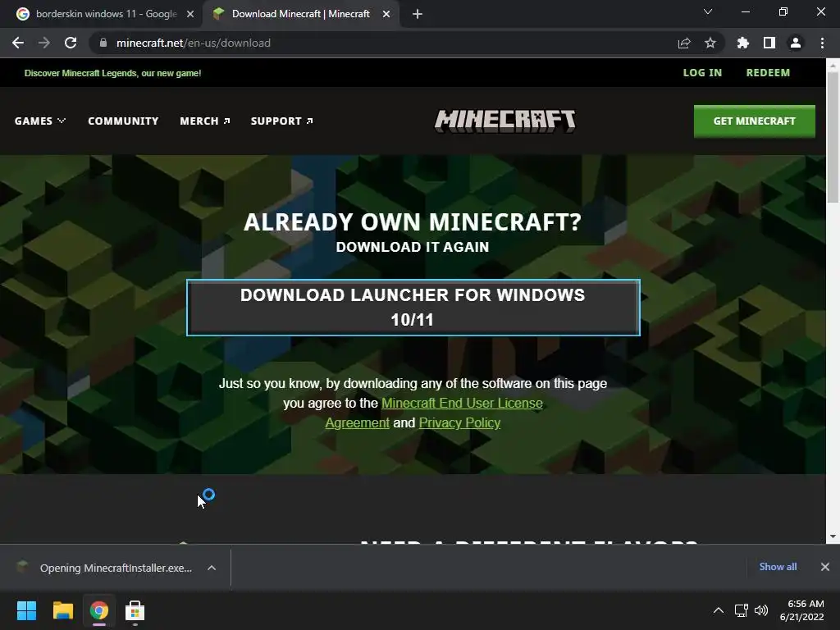Click the scrollbar up arrow
This screenshot has height=630, width=840.
(x=833, y=66)
